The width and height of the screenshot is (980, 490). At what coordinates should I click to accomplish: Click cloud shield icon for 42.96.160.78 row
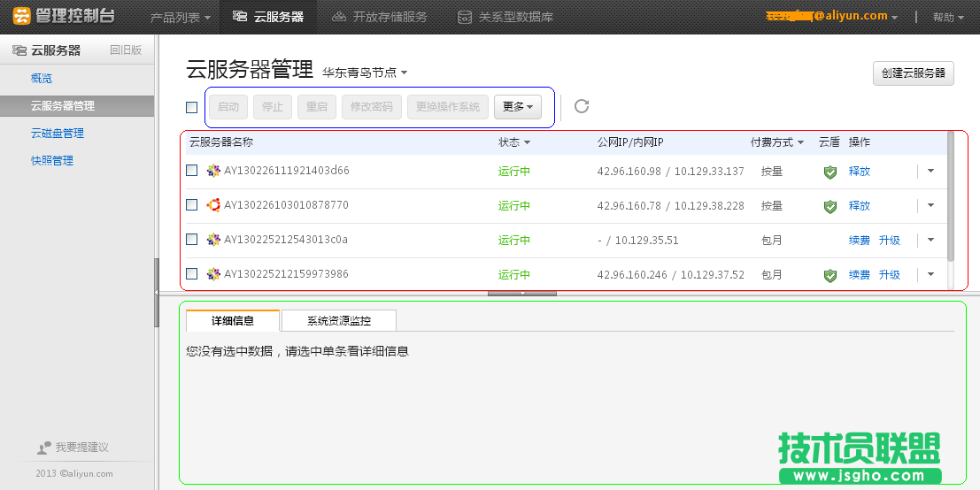click(830, 207)
